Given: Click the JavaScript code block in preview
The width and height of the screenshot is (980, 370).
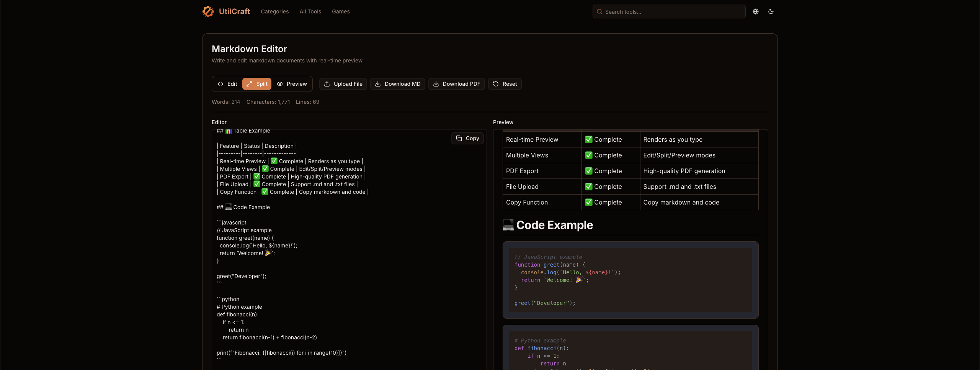Looking at the screenshot, I should pyautogui.click(x=630, y=280).
